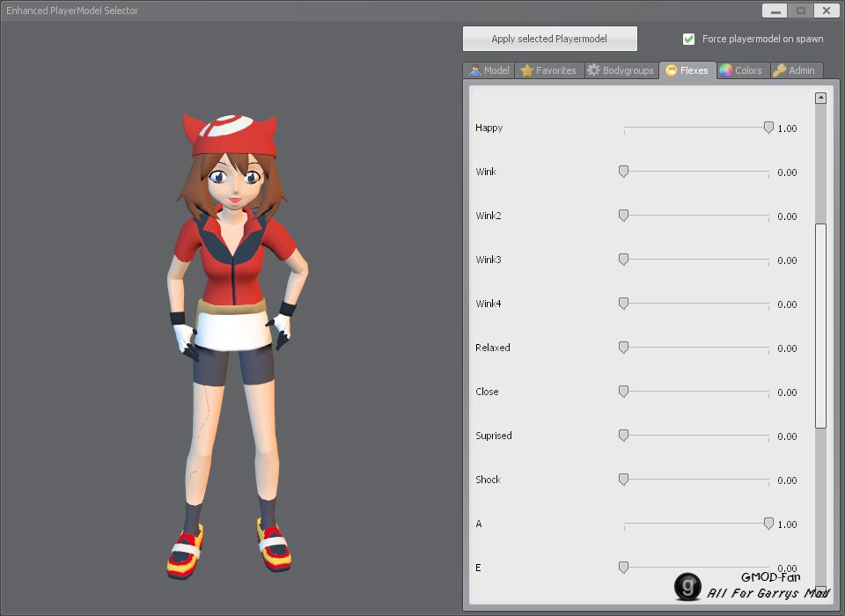The image size is (845, 616).
Task: Click the 'Suprised' flex label
Action: [494, 436]
